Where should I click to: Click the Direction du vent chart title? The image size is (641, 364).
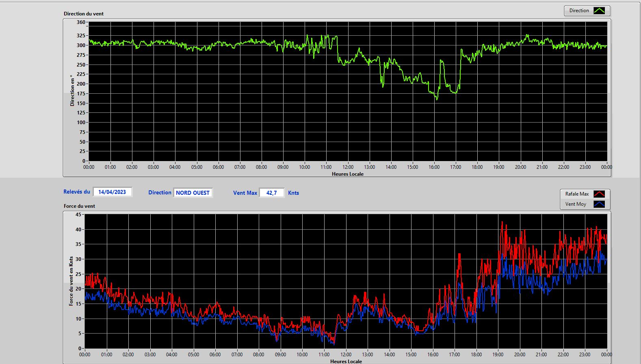[84, 14]
